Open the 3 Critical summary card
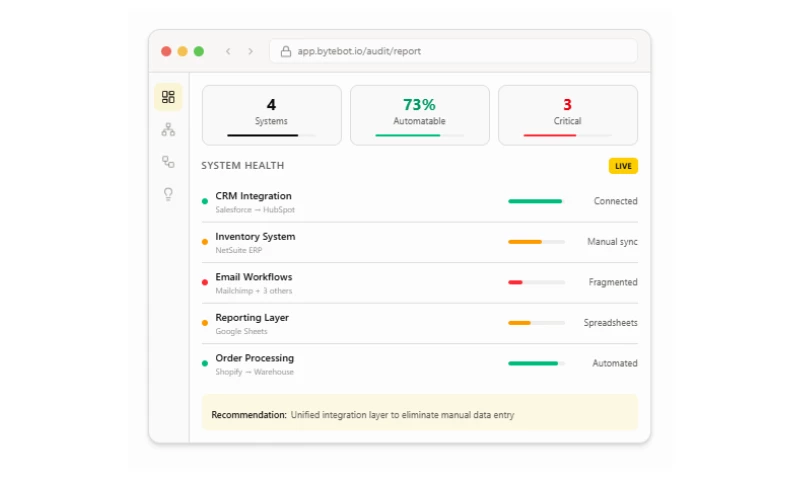Screen dimensions: 800x480 (x=567, y=115)
